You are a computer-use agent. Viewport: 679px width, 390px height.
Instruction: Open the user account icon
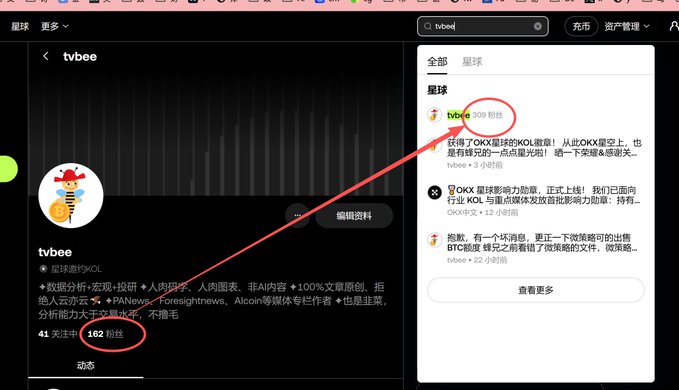(674, 26)
